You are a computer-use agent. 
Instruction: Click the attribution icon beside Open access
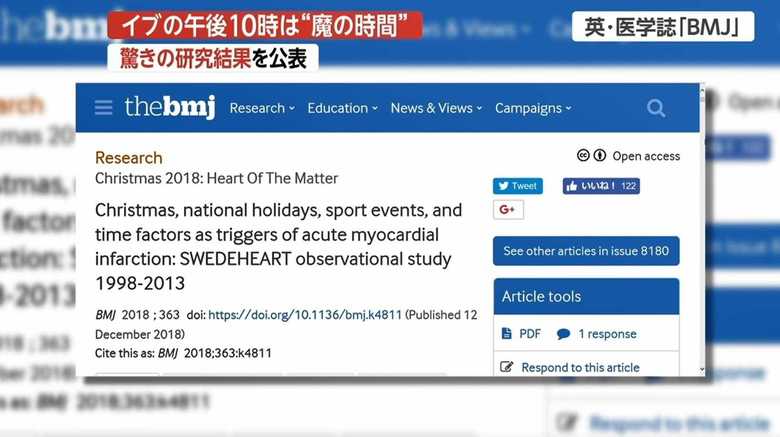coord(599,155)
